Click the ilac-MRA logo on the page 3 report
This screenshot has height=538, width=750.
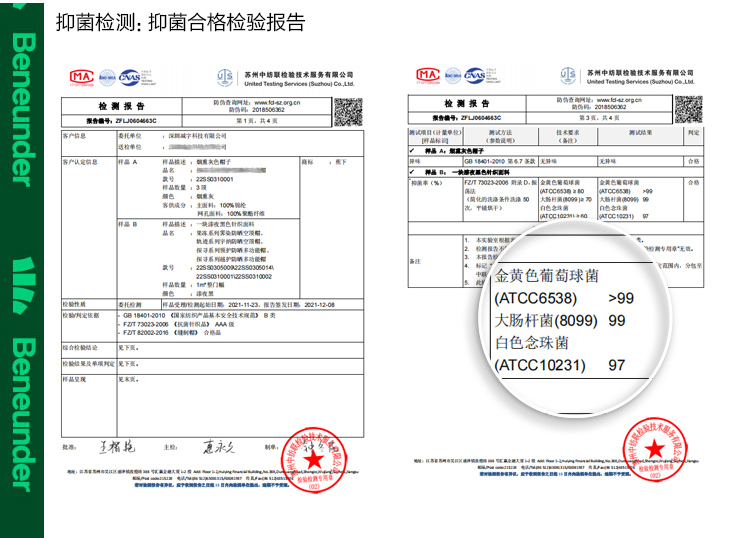tap(452, 76)
